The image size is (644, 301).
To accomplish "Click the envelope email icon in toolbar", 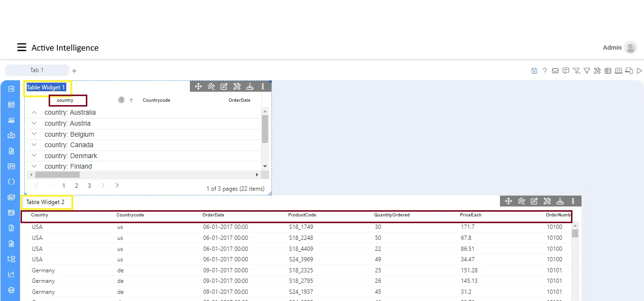I will click(x=555, y=71).
